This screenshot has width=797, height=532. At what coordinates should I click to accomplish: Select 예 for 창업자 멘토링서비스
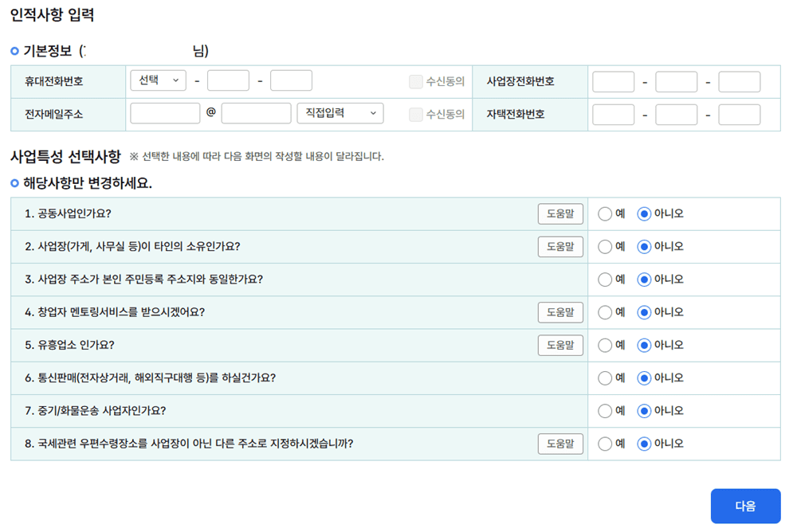coord(605,312)
